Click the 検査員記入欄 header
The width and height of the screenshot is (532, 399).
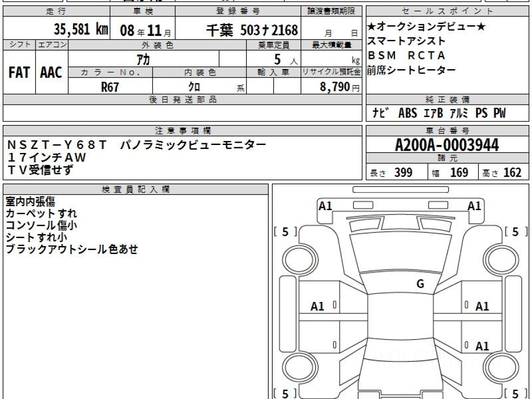coord(136,189)
